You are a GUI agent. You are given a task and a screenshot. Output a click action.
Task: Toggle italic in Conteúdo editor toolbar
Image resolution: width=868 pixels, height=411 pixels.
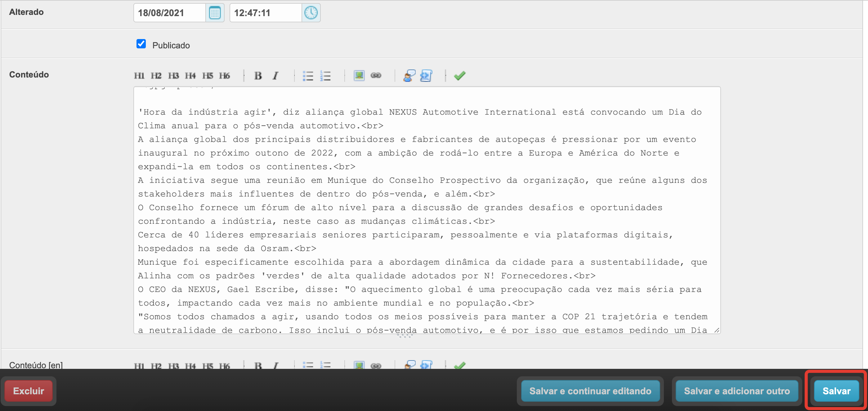click(275, 76)
